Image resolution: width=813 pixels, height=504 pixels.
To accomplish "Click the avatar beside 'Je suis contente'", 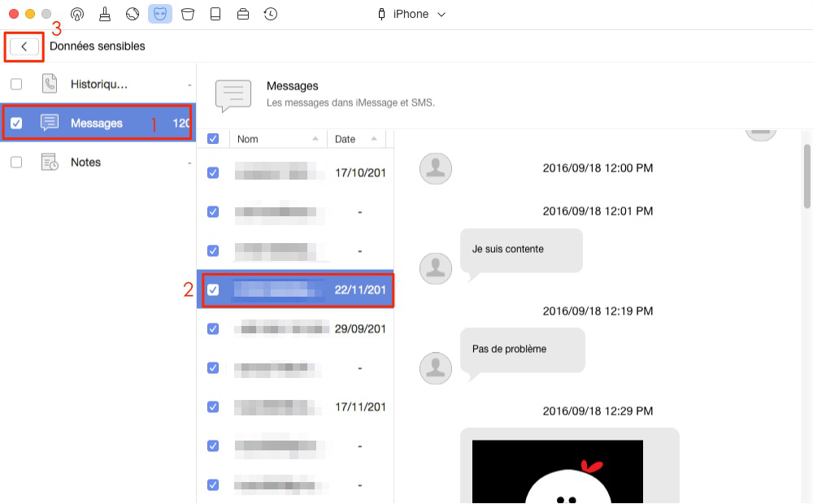I will 436,268.
